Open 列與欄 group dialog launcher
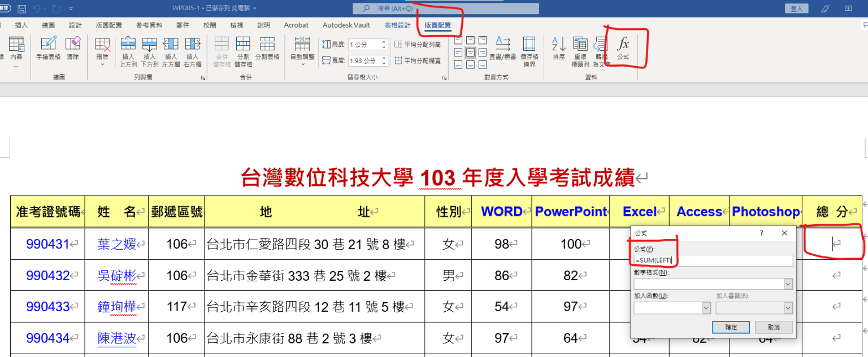The image size is (868, 357). [x=203, y=77]
